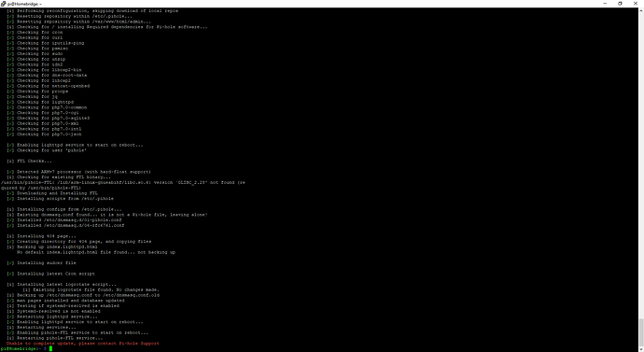Click 'Systemd-resolved is not enabled' line
This screenshot has width=644, height=352.
click(53, 311)
